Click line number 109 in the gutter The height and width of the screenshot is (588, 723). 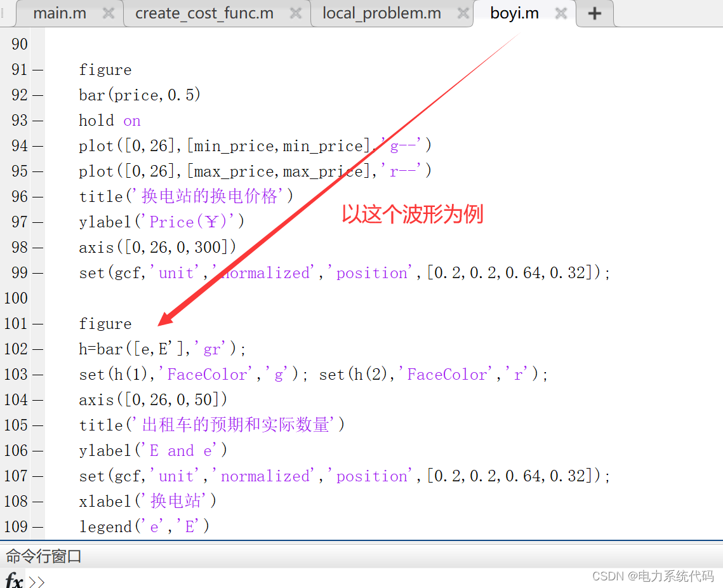tap(19, 526)
